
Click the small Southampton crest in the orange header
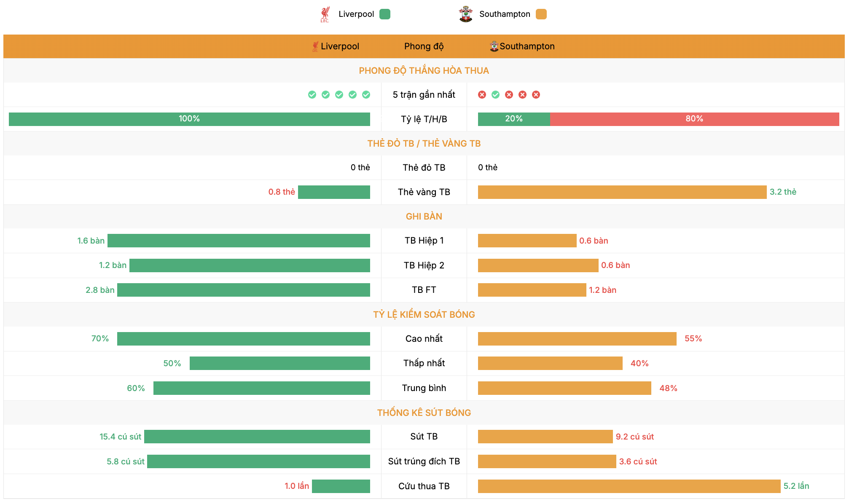[494, 46]
